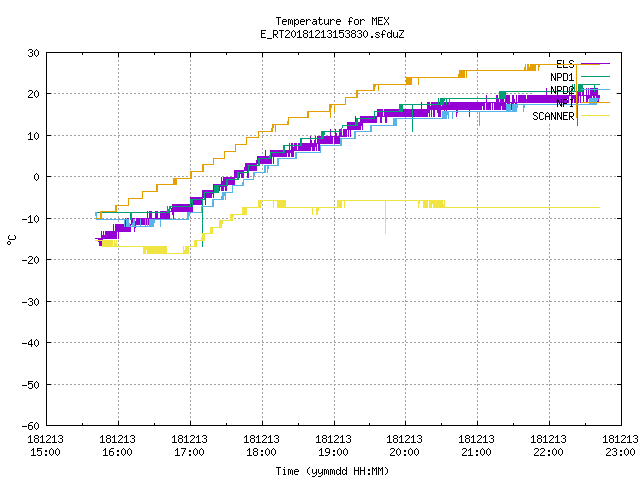Click the y-axis label -10
640x480 pixels.
31,219
